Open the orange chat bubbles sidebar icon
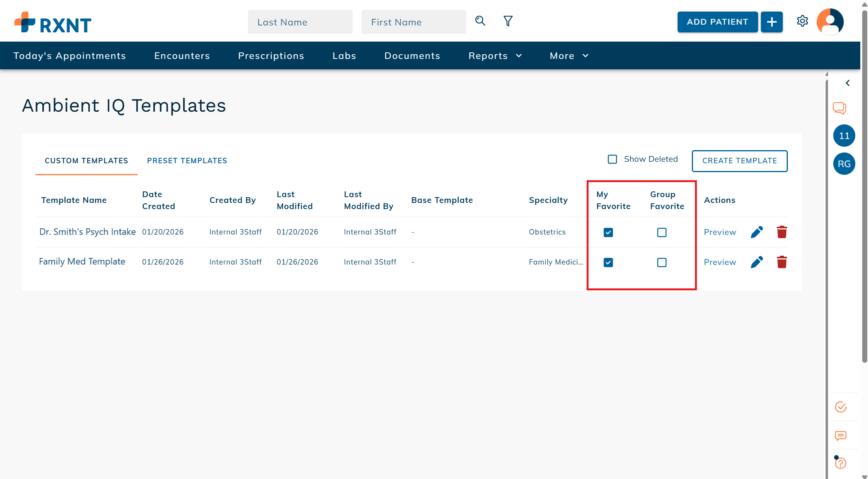This screenshot has width=868, height=479. tap(839, 108)
